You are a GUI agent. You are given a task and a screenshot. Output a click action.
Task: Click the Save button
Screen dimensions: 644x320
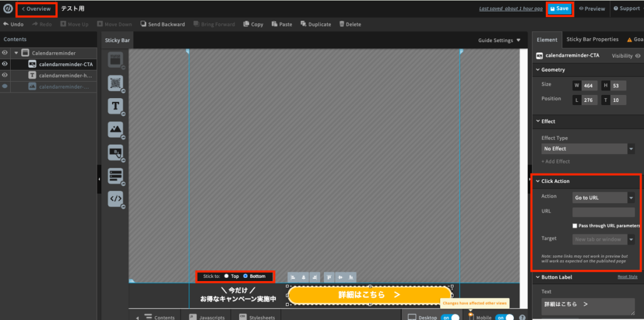(x=559, y=9)
